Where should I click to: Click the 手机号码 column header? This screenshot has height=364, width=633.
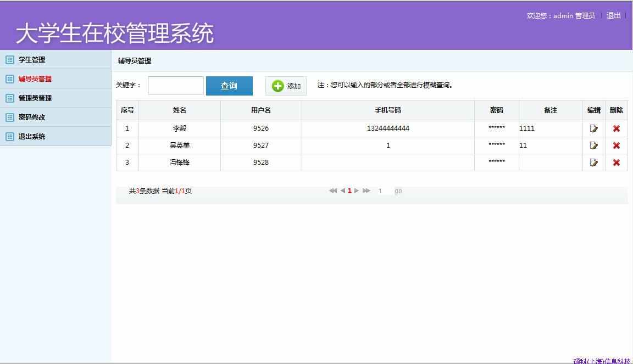[388, 110]
